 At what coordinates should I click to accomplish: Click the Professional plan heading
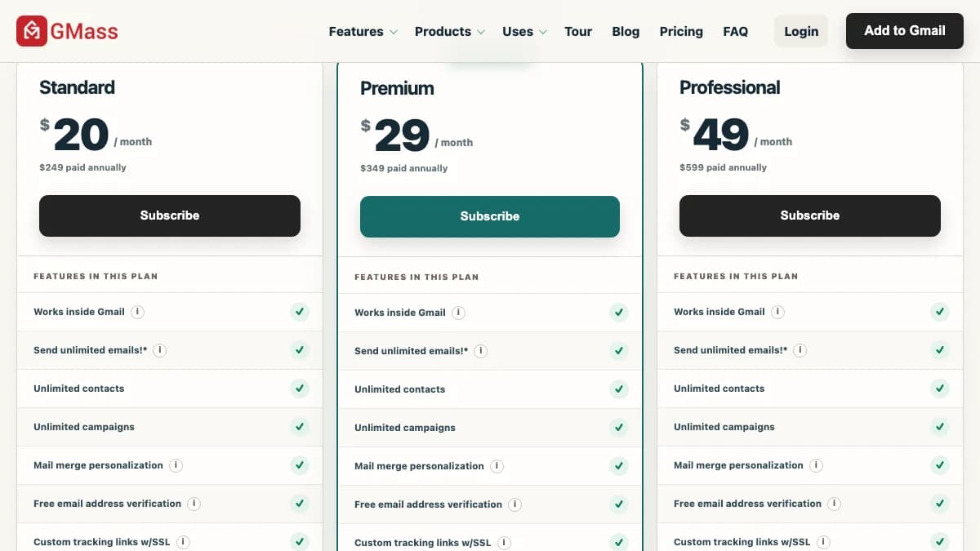point(730,87)
